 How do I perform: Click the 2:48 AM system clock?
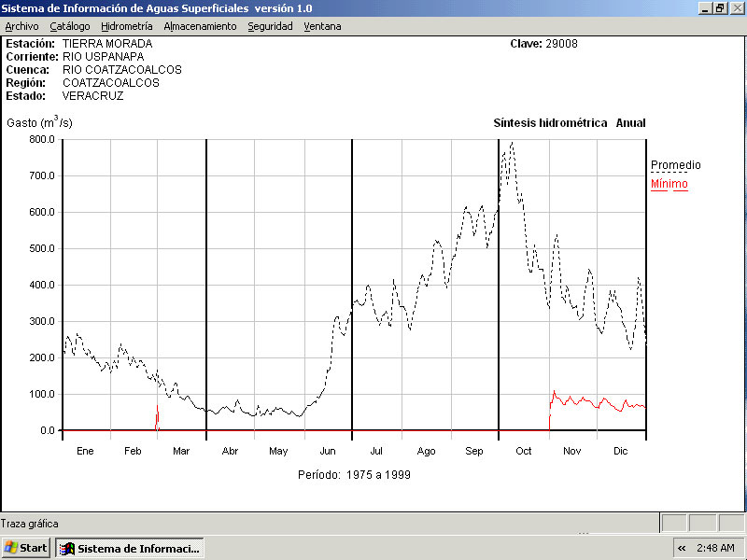click(x=716, y=548)
